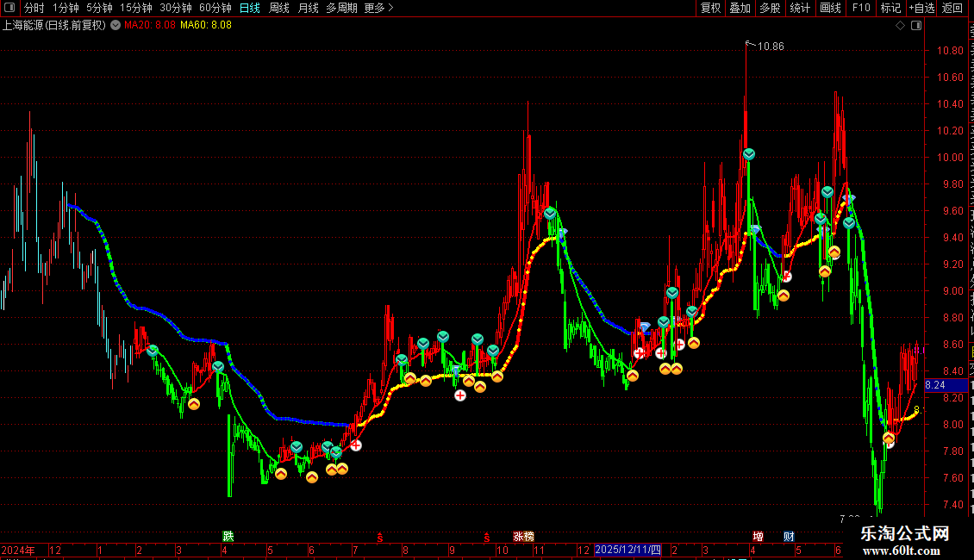Toggle the left sidebar panel icon
Viewport: 974px width, 560px height.
click(9, 8)
